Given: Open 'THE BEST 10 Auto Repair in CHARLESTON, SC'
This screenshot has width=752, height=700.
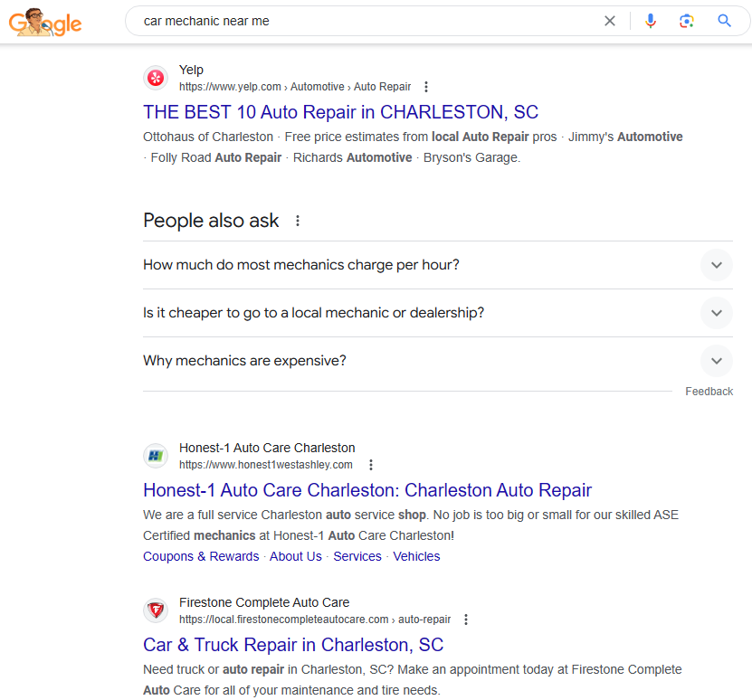Looking at the screenshot, I should [x=340, y=112].
